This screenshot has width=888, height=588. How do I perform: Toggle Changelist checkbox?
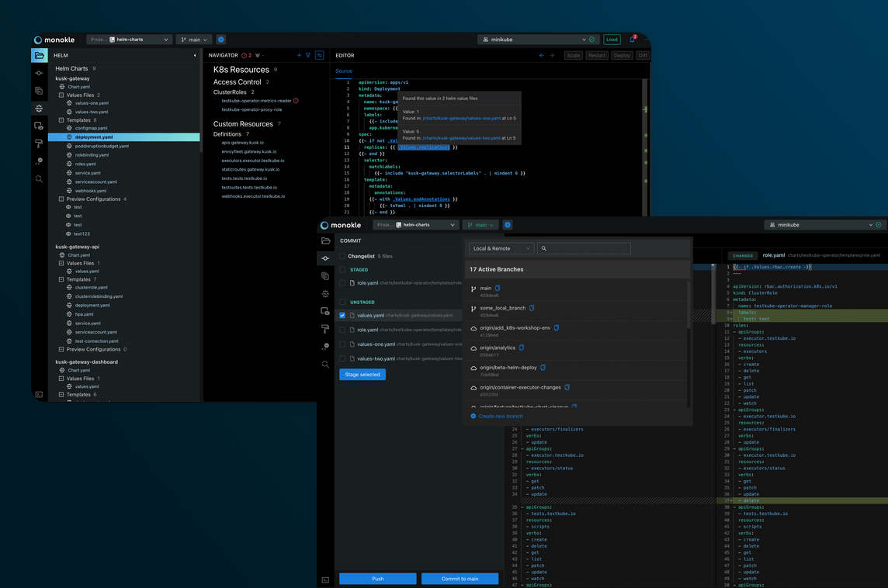pos(342,256)
